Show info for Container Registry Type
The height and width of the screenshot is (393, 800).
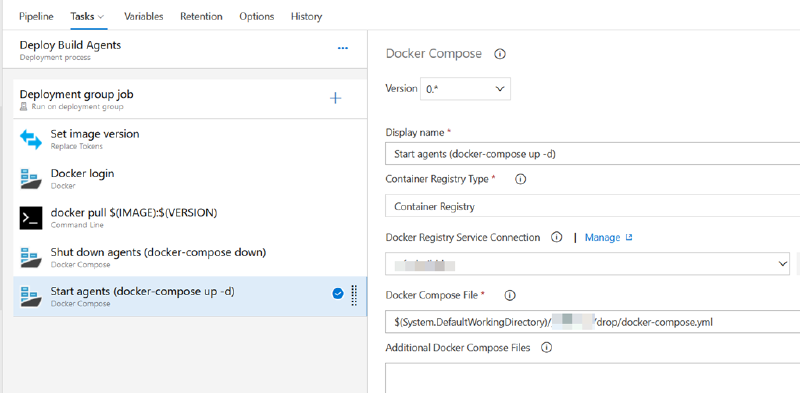(x=520, y=179)
